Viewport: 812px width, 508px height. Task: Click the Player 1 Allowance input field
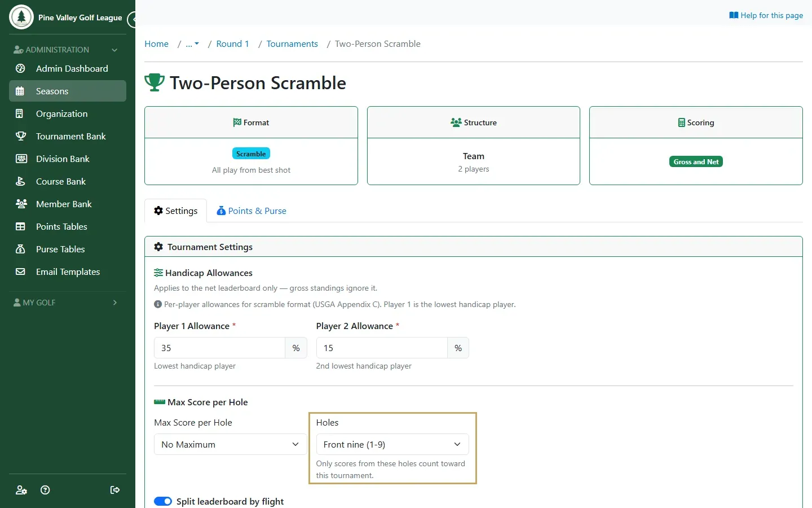pos(219,348)
